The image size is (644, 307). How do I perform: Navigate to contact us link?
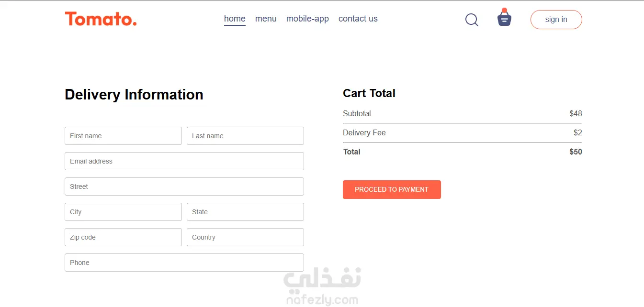(x=358, y=19)
